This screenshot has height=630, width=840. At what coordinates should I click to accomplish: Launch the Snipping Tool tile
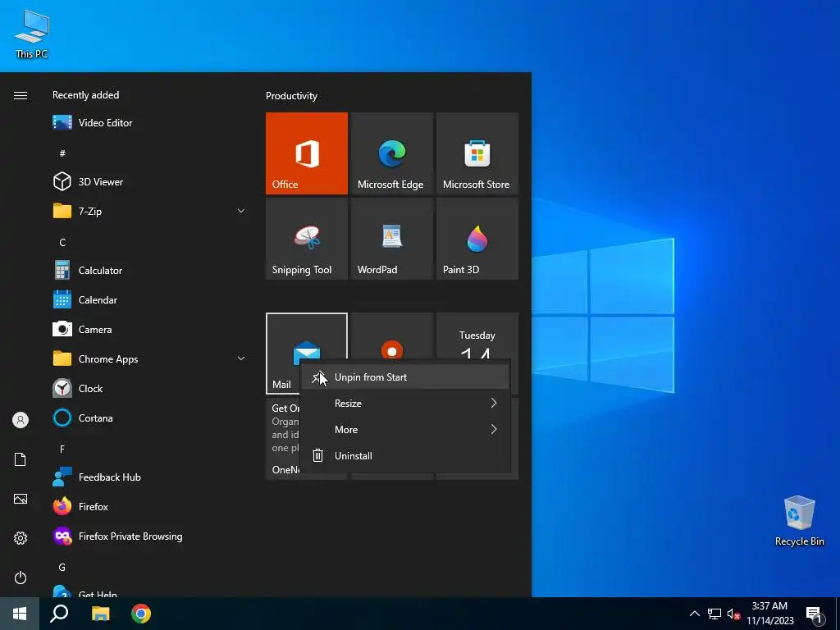click(307, 239)
